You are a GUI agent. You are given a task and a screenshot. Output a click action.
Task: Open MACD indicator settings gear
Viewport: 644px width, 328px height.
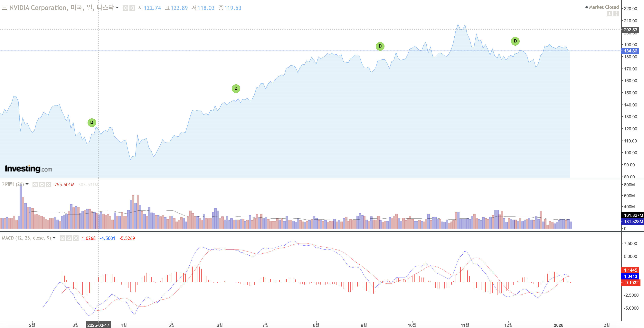click(69, 238)
